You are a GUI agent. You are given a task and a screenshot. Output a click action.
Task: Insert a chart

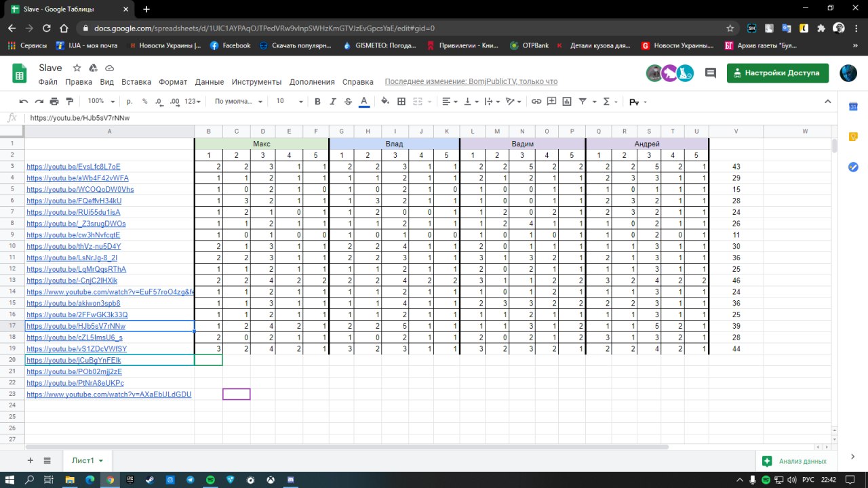click(x=567, y=102)
